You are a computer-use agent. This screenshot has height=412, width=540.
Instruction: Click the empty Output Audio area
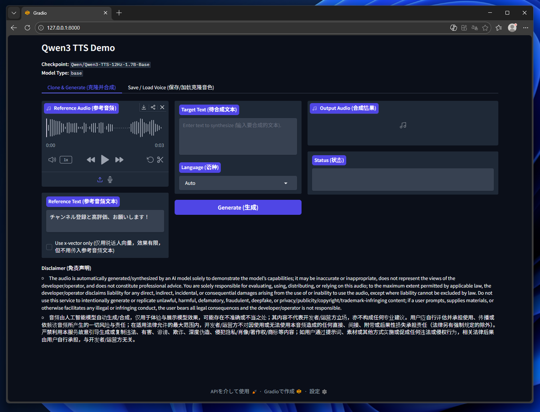(403, 125)
